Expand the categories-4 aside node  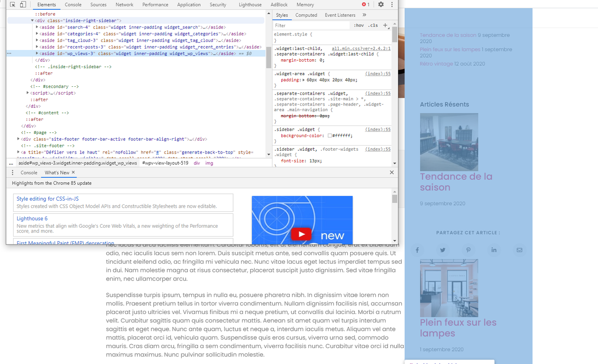[37, 34]
